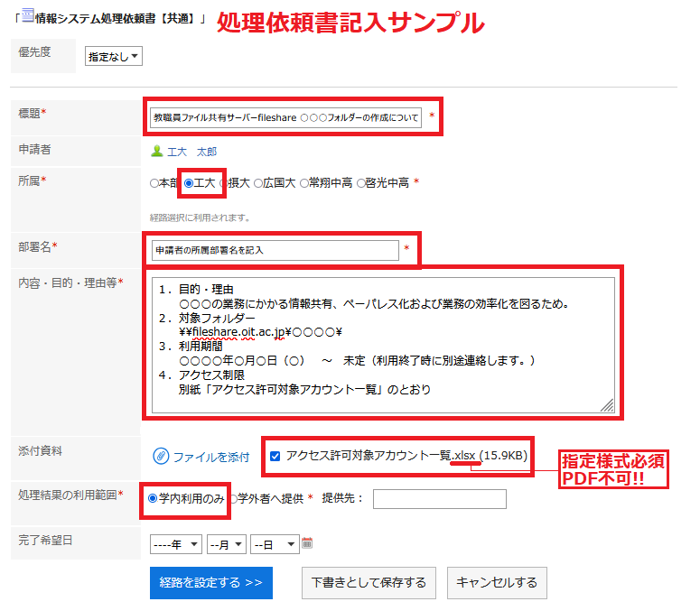Select the 摂大 radio button
700x611 pixels.
point(224,183)
